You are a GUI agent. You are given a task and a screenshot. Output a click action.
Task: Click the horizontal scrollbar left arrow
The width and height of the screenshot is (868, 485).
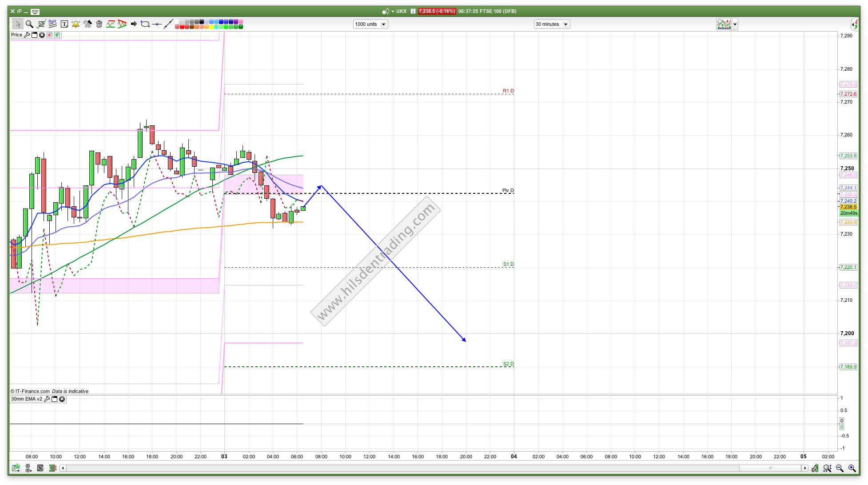pyautogui.click(x=63, y=468)
